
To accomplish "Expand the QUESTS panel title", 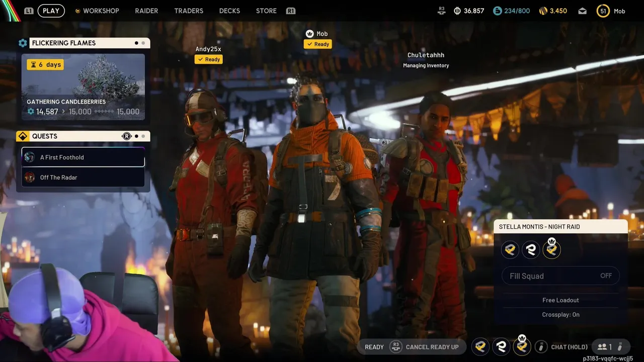I will (x=45, y=136).
